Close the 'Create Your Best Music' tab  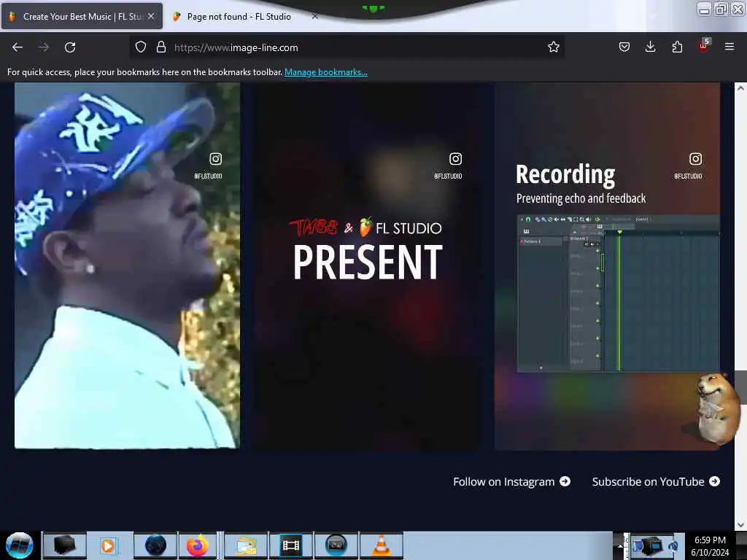coord(151,16)
